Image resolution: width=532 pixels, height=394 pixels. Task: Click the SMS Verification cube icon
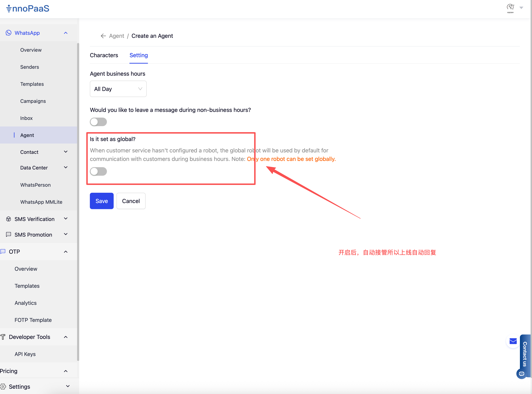(x=9, y=219)
